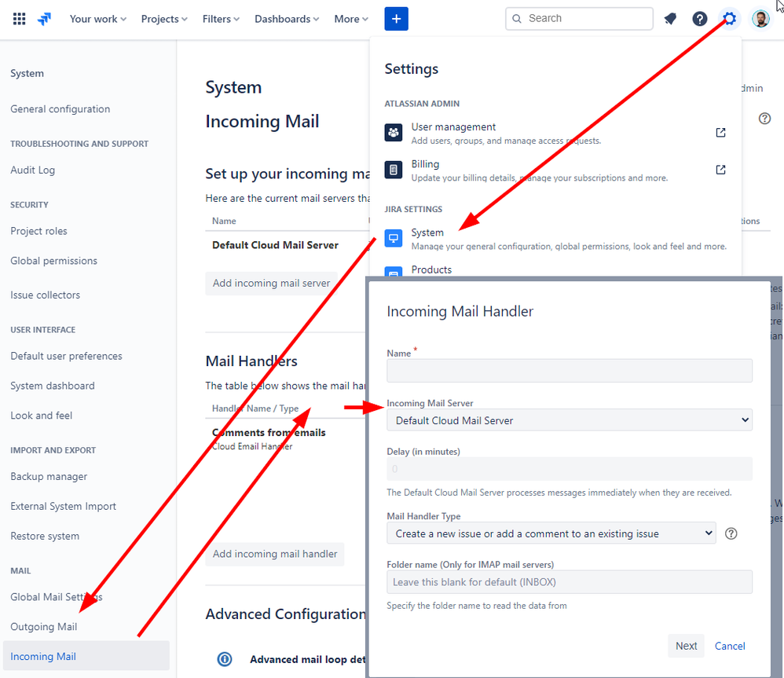Open Restore system in sidebar
Screen dimensions: 784x678
[x=45, y=536]
